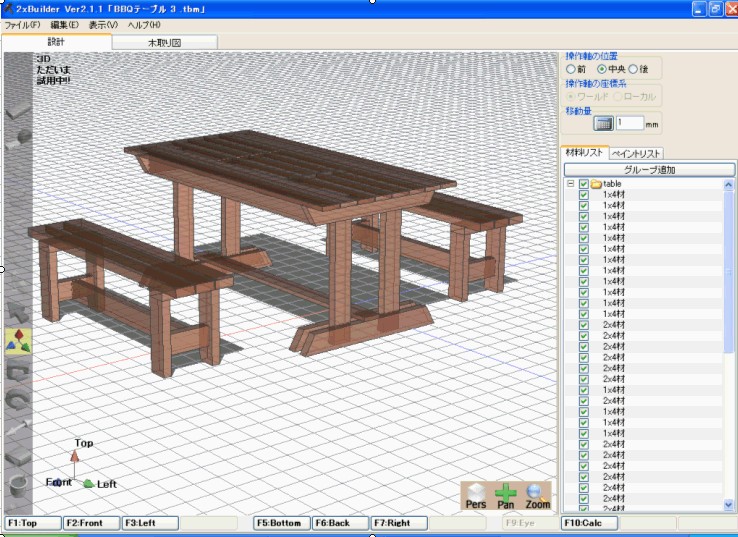Click the Pers perspective cube icon

coord(476,492)
